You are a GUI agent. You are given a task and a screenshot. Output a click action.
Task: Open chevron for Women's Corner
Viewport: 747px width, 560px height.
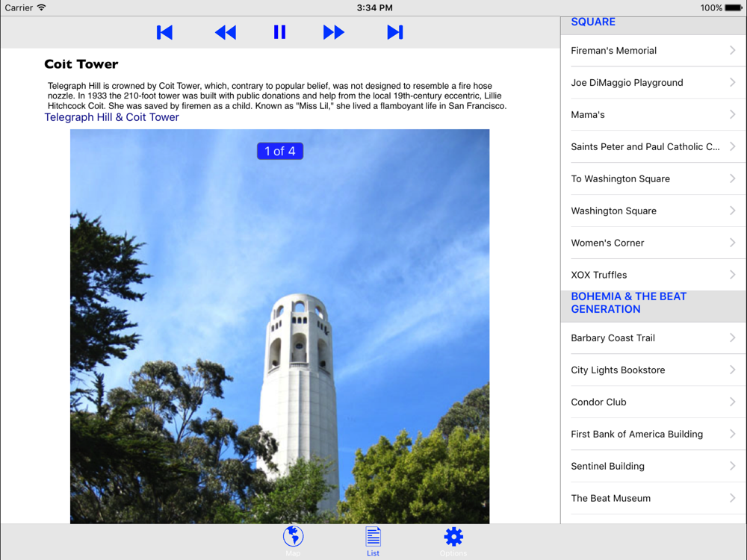click(733, 243)
